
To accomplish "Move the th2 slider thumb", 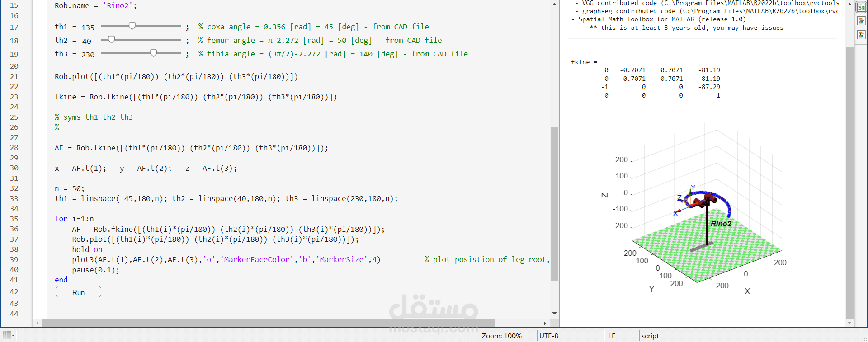I will [111, 40].
